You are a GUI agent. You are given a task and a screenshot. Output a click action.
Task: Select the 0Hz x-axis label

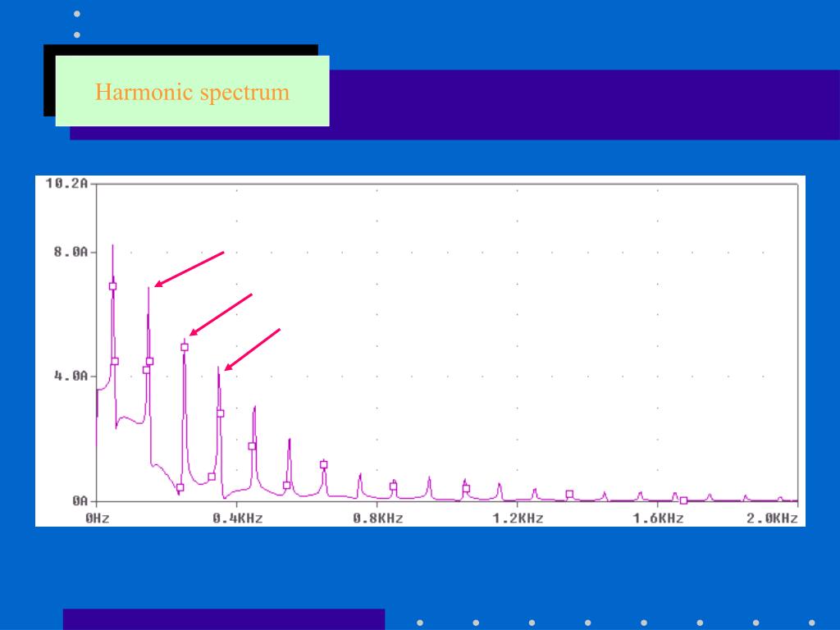pos(98,518)
